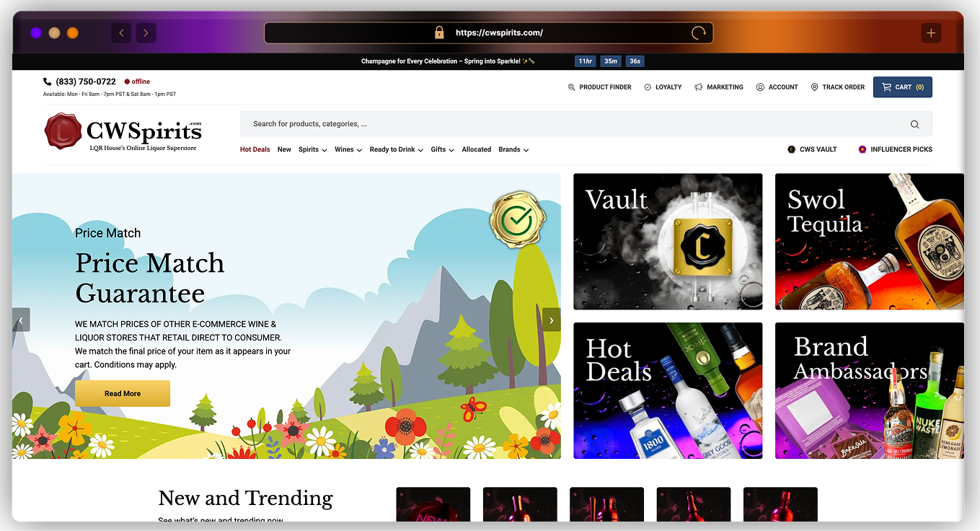Open the CART (0) button
The width and height of the screenshot is (980, 531).
pyautogui.click(x=903, y=87)
